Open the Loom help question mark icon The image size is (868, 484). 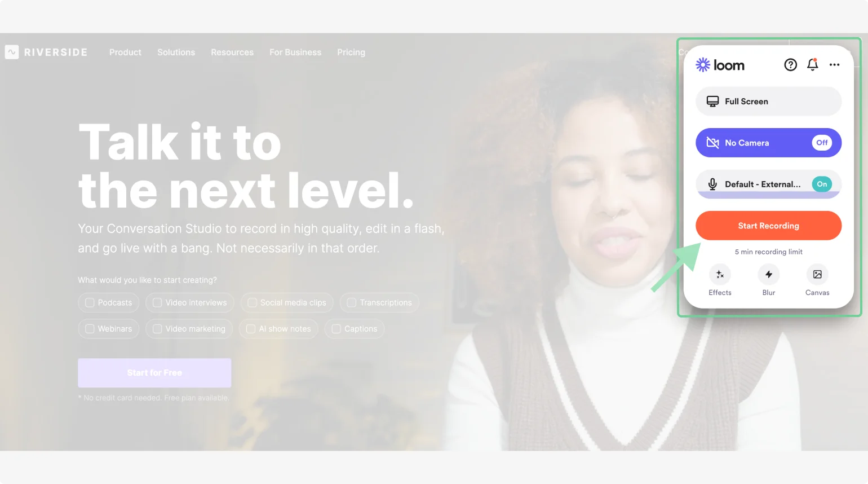pyautogui.click(x=790, y=65)
